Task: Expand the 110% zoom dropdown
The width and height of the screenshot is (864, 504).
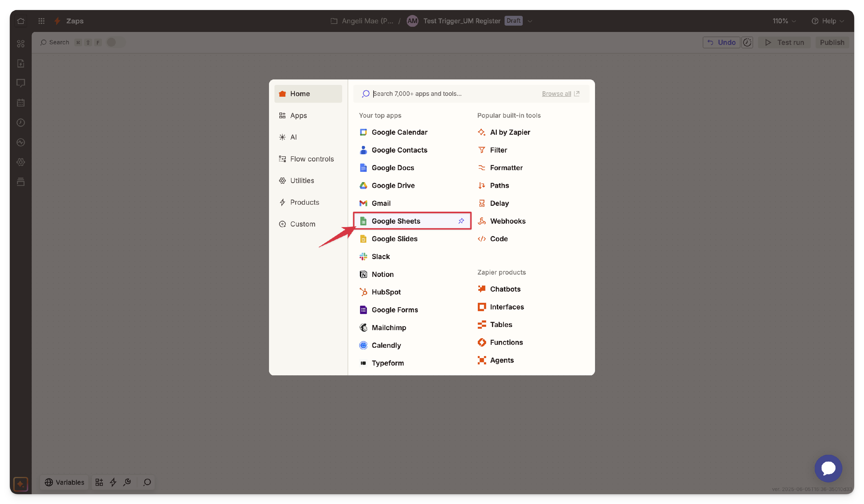Action: [784, 21]
